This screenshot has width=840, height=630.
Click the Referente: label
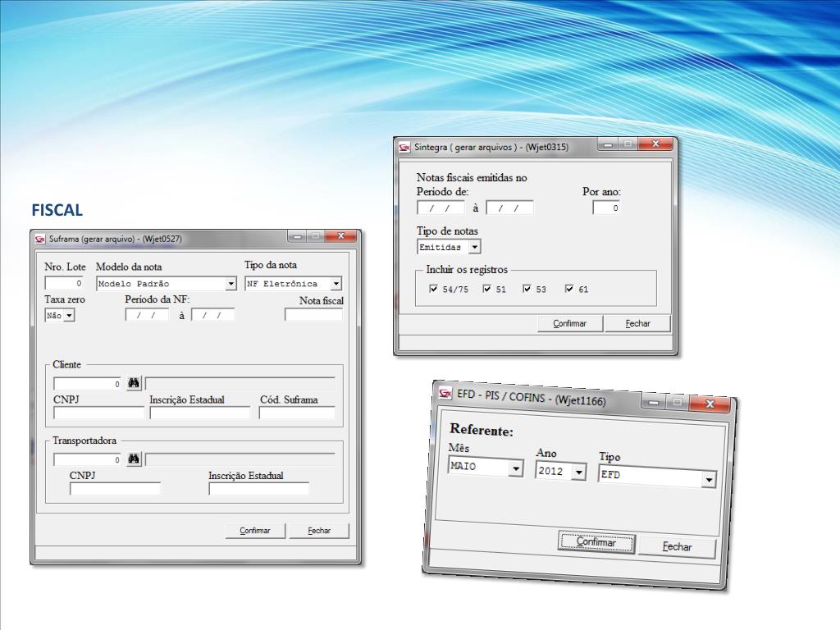coord(482,430)
